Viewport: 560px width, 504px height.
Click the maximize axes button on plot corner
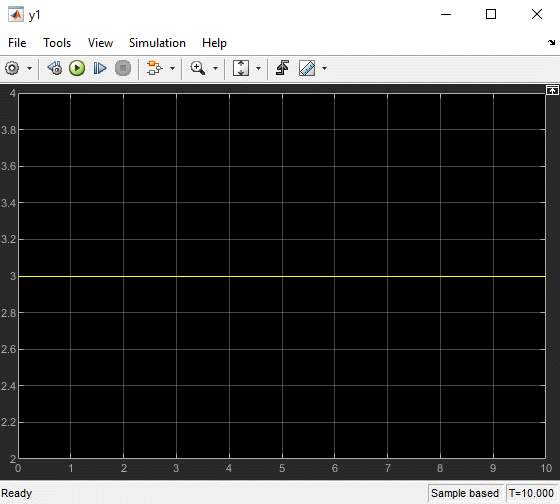click(552, 90)
